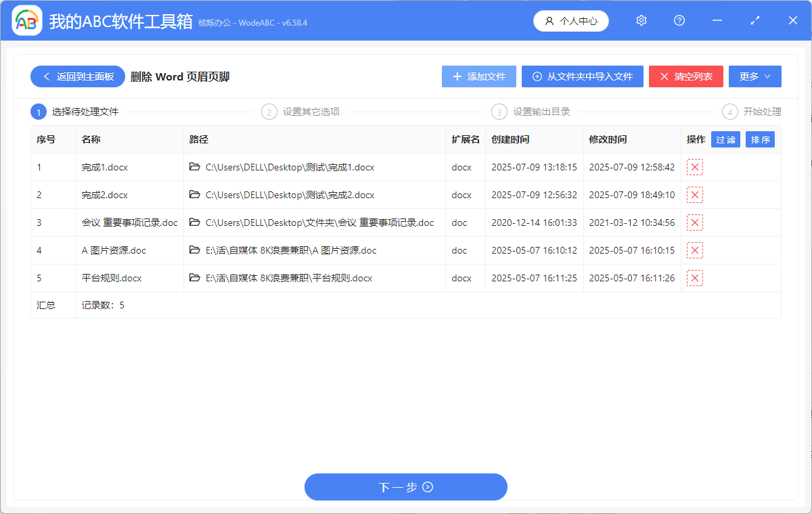The height and width of the screenshot is (514, 812).
Task: Return to dashboard via 返回到主面板
Action: tap(77, 76)
